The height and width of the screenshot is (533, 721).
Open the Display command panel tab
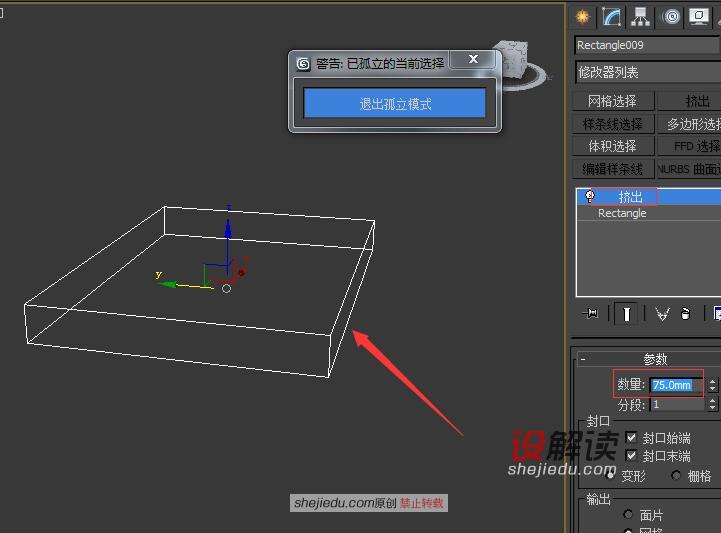(x=699, y=17)
